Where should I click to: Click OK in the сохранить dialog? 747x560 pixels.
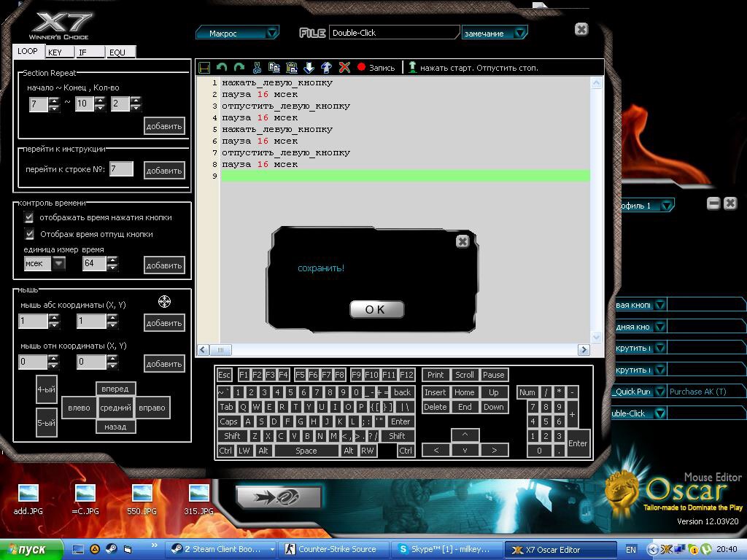coord(377,309)
